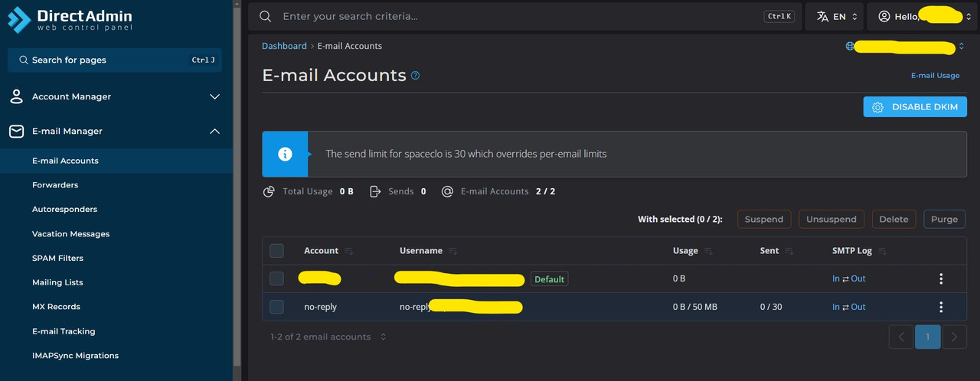
Task: Open SMTP Log Out for Default account
Action: tap(858, 278)
